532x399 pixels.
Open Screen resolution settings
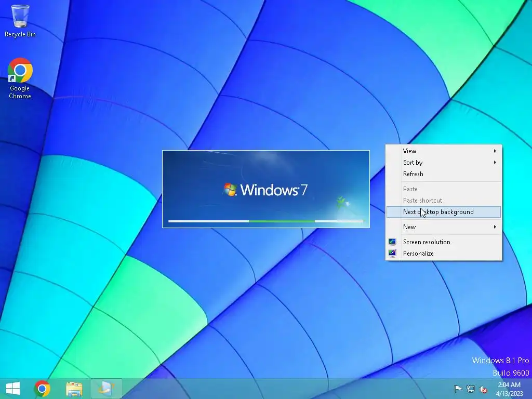point(444,242)
